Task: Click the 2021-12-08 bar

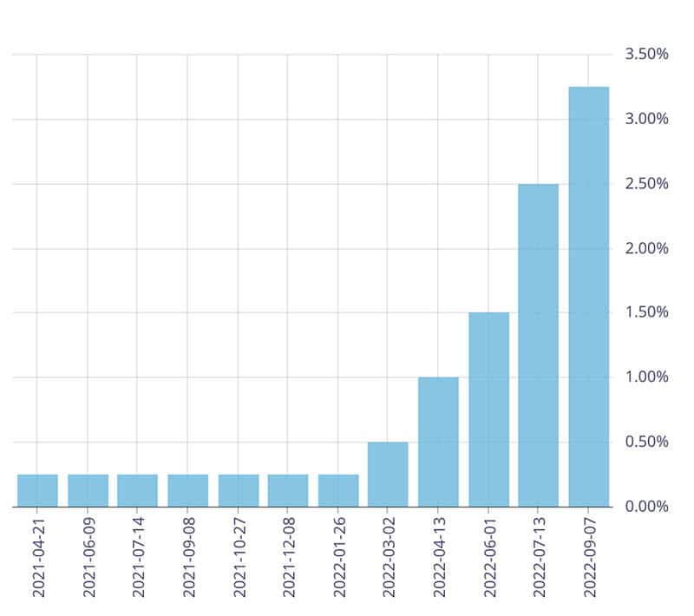Action: coord(288,490)
